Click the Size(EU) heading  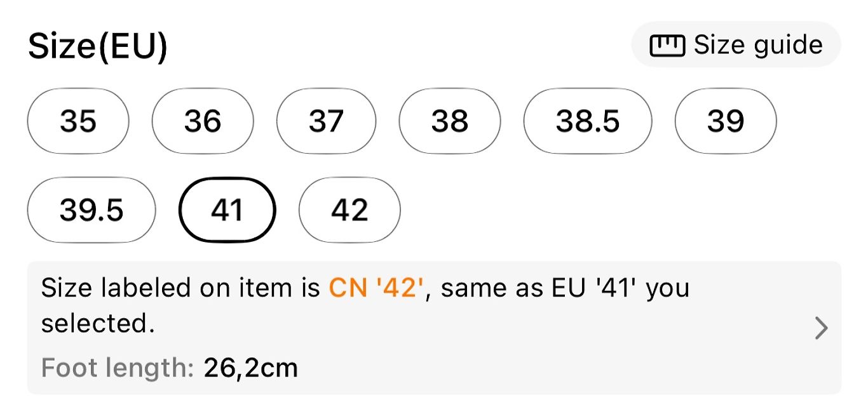pyautogui.click(x=98, y=47)
